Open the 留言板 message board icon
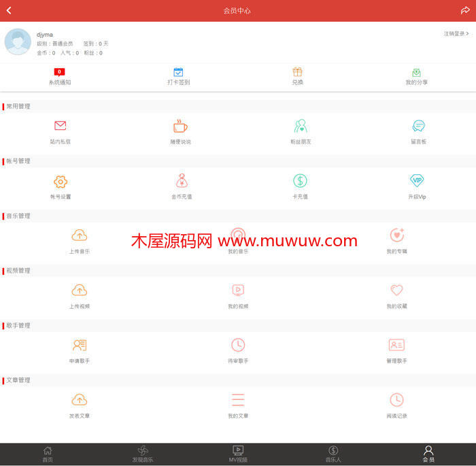476x466 pixels. [418, 126]
